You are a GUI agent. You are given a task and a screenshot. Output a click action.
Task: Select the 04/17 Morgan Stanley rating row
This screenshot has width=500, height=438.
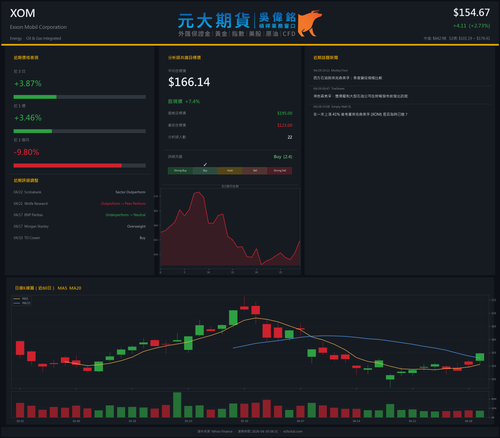80,226
